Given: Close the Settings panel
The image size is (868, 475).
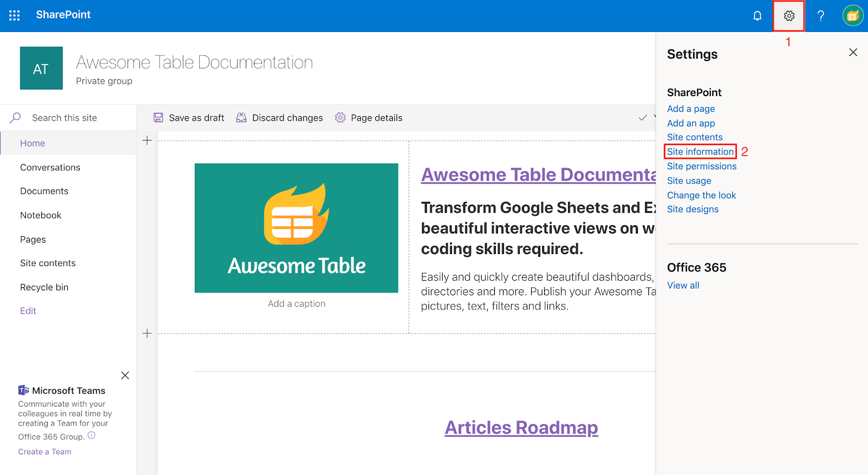Looking at the screenshot, I should point(853,52).
